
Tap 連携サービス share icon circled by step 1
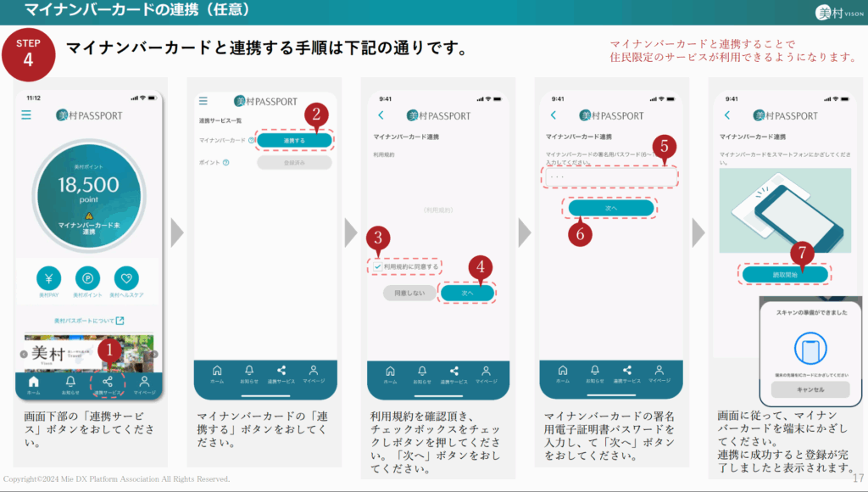tap(108, 383)
